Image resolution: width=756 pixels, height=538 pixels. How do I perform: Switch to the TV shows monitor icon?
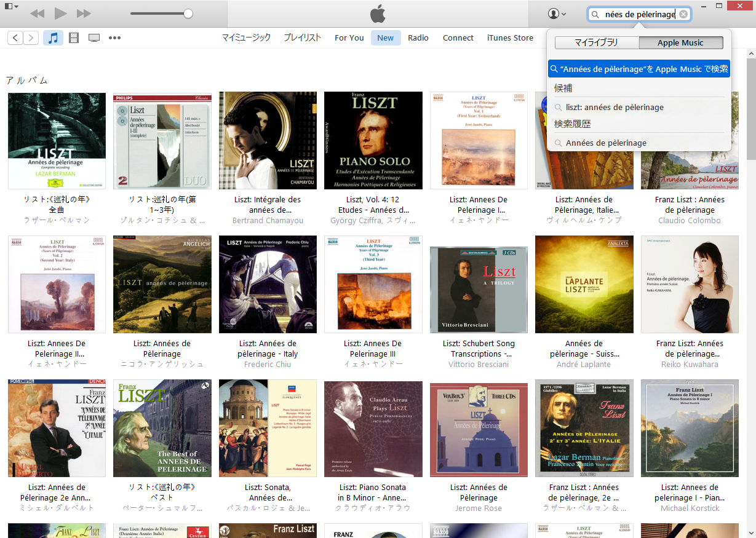pyautogui.click(x=94, y=38)
